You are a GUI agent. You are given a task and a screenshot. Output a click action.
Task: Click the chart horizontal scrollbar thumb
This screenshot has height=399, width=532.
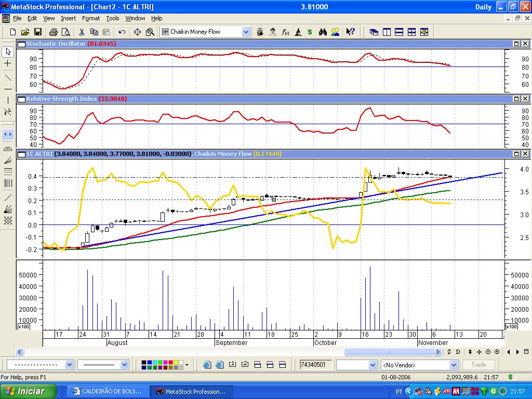[389, 352]
